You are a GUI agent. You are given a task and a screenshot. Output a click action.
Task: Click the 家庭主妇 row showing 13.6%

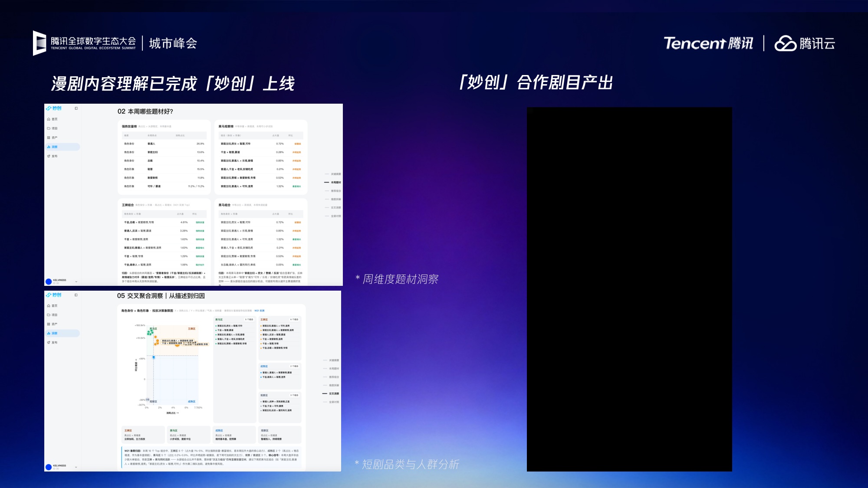[164, 152]
